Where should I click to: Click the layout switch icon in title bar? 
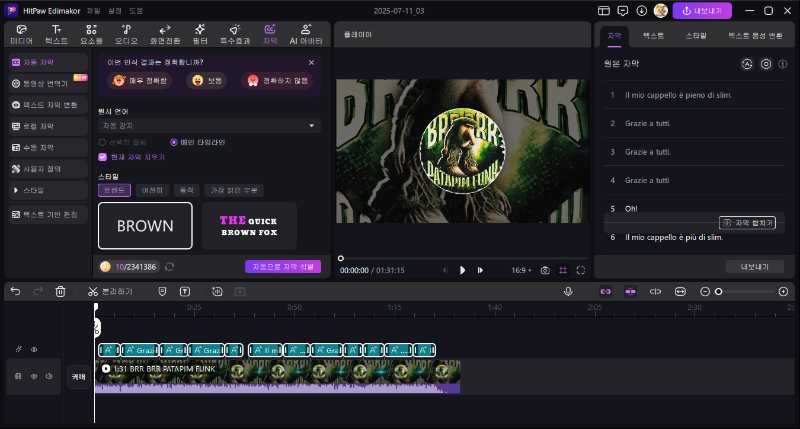point(604,11)
